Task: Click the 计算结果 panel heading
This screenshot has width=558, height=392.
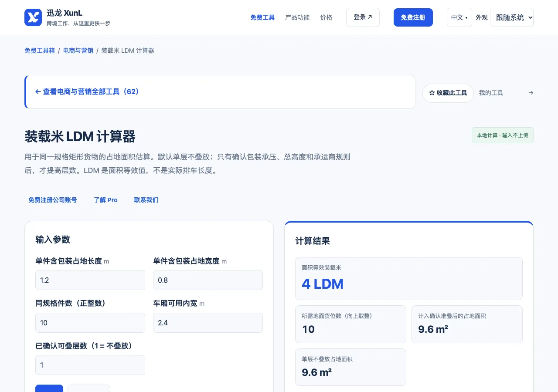Action: coord(313,241)
